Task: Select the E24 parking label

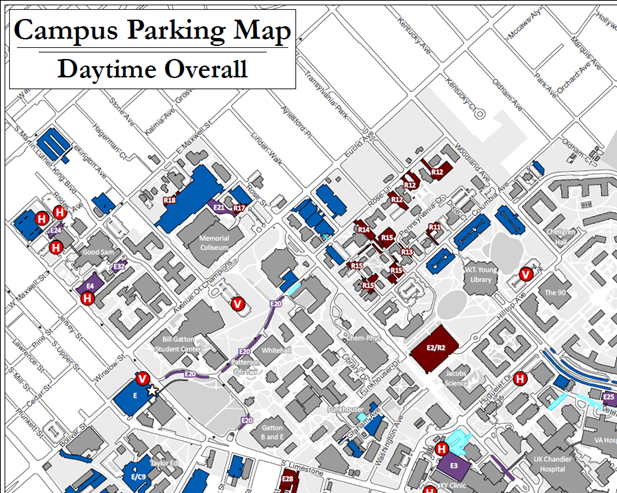Action: (56, 231)
